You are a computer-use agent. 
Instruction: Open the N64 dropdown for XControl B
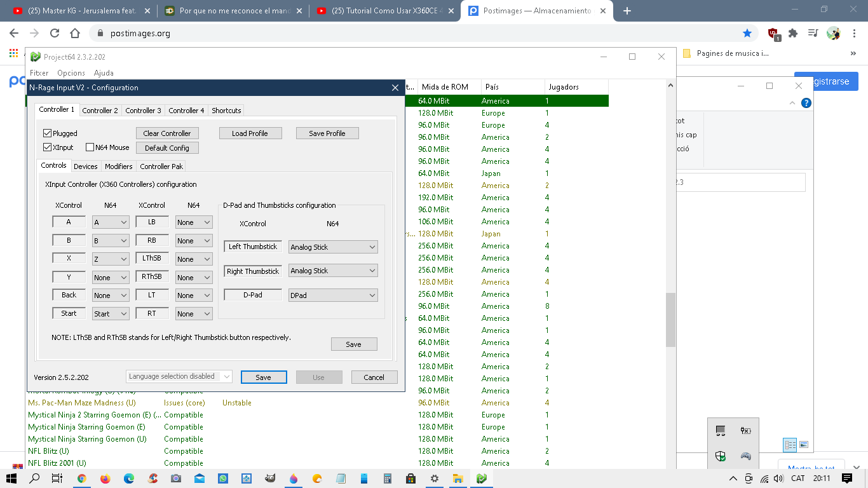[x=111, y=241]
